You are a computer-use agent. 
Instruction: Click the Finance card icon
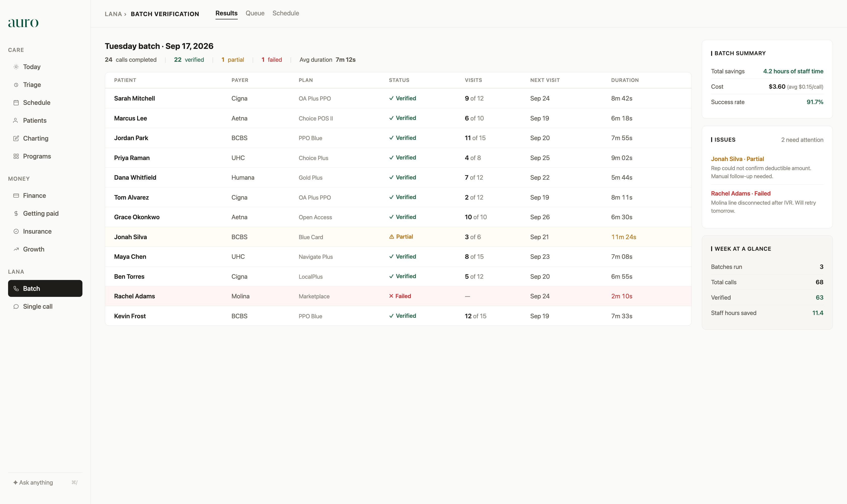tap(16, 196)
